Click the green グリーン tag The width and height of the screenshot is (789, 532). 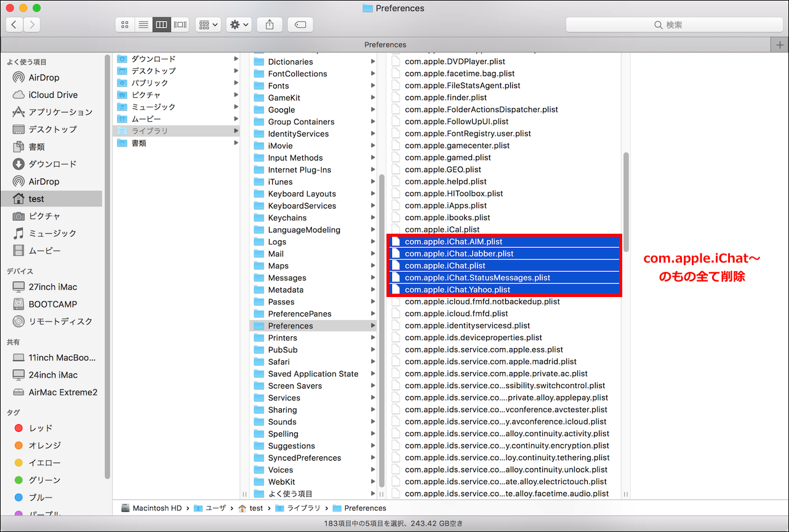click(52, 480)
